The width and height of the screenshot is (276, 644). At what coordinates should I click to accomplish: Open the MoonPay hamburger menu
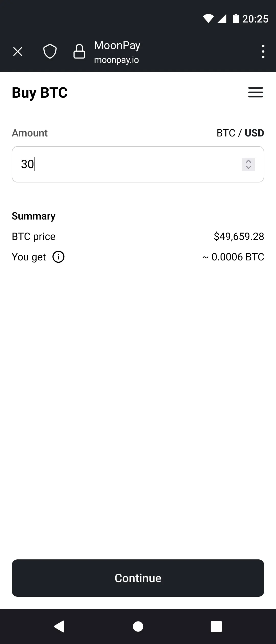[x=255, y=92]
